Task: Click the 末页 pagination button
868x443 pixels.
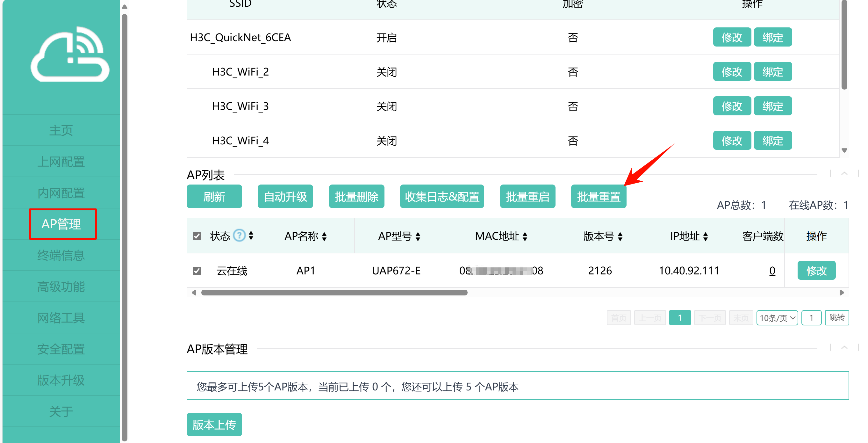Action: click(741, 317)
